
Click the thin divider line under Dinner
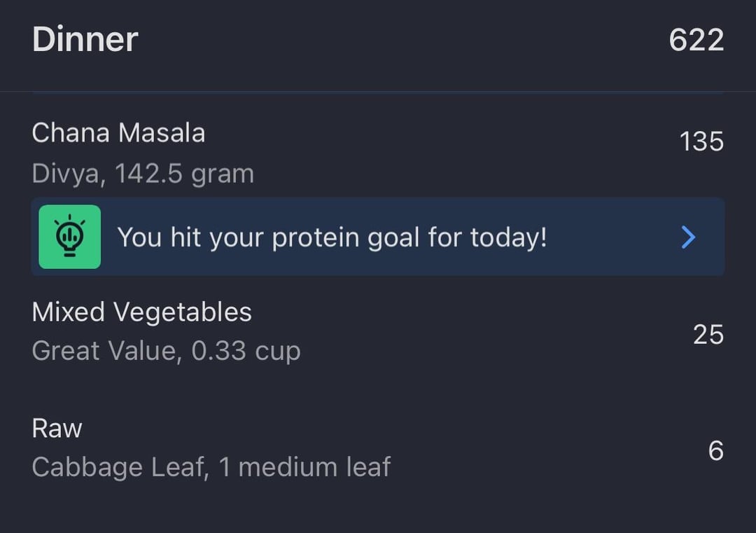point(378,92)
